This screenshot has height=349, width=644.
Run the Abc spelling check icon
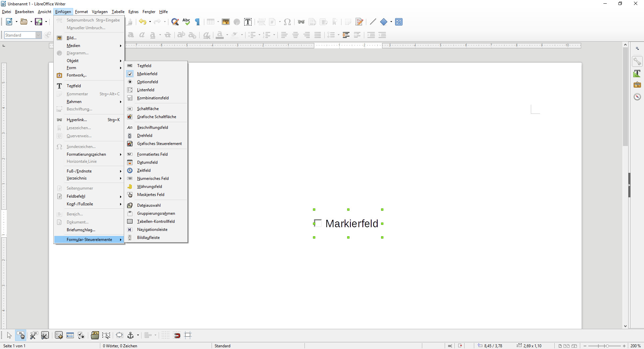[186, 22]
